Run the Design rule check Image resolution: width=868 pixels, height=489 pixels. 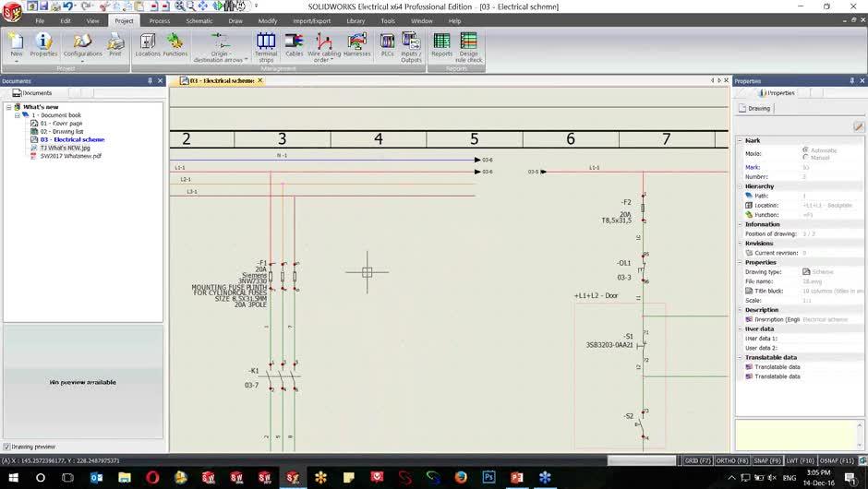point(469,45)
